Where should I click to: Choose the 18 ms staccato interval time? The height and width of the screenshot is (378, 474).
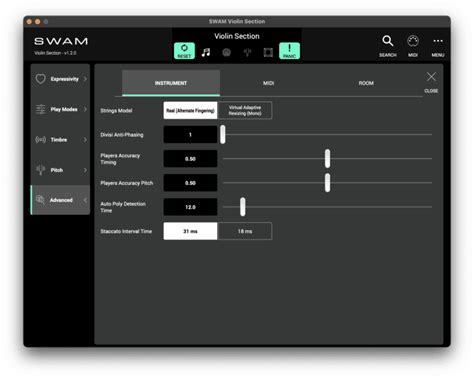coord(245,231)
